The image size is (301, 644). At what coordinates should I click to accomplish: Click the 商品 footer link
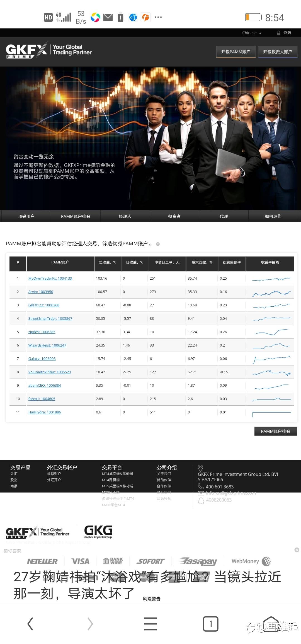[14, 486]
